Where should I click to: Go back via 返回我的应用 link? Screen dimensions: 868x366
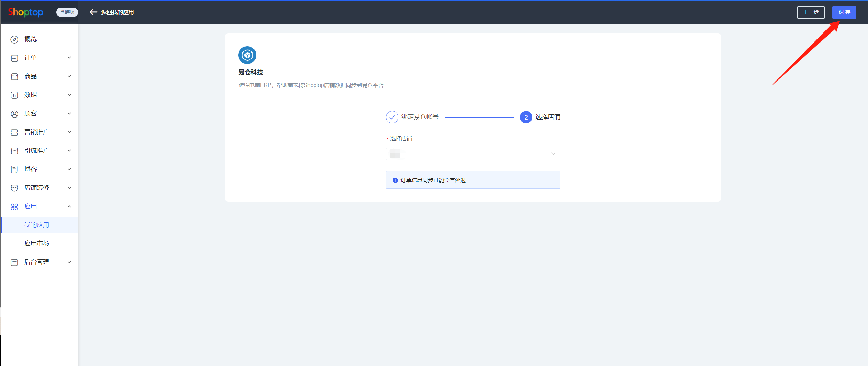[118, 12]
